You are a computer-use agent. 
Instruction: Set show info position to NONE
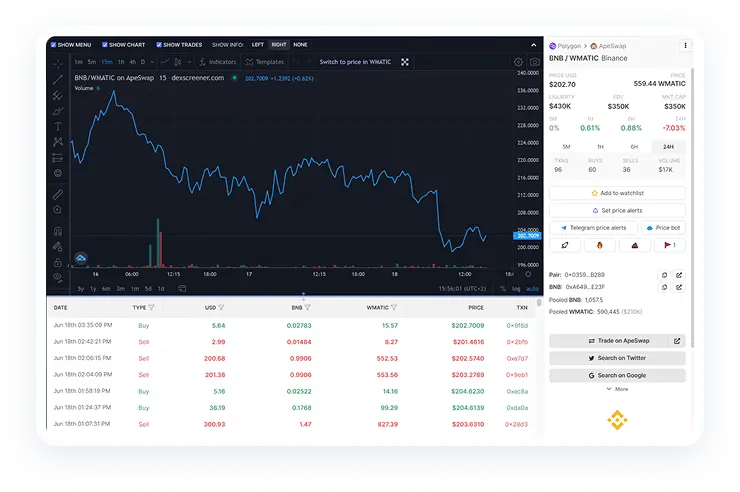[300, 45]
